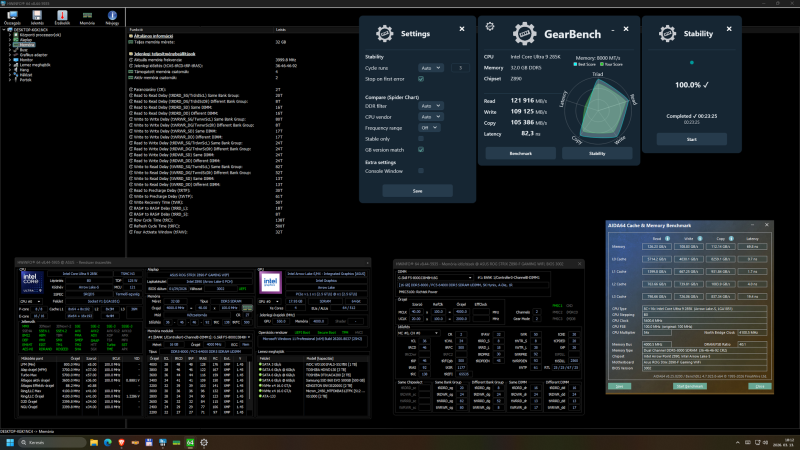Select Monitor in the device tree
The image size is (800, 450).
26,60
